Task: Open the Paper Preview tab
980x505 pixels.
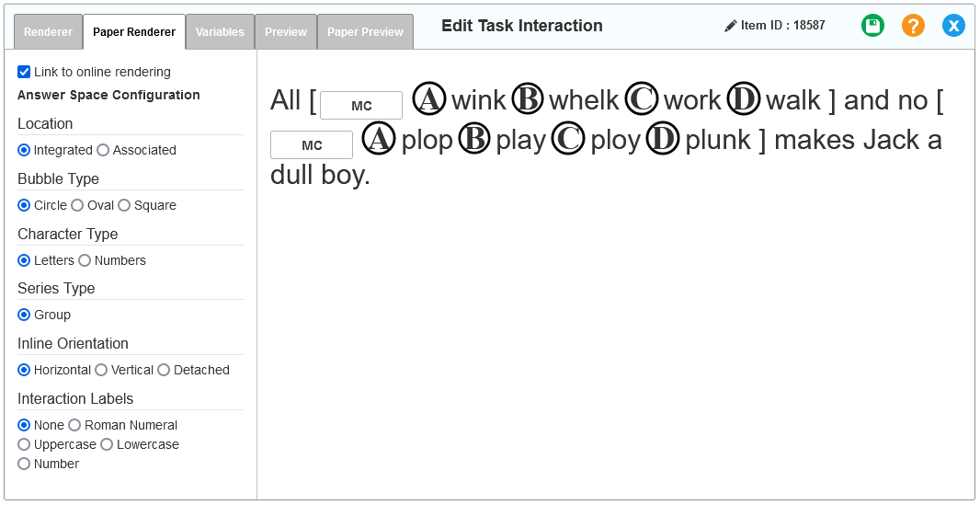Action: (366, 32)
